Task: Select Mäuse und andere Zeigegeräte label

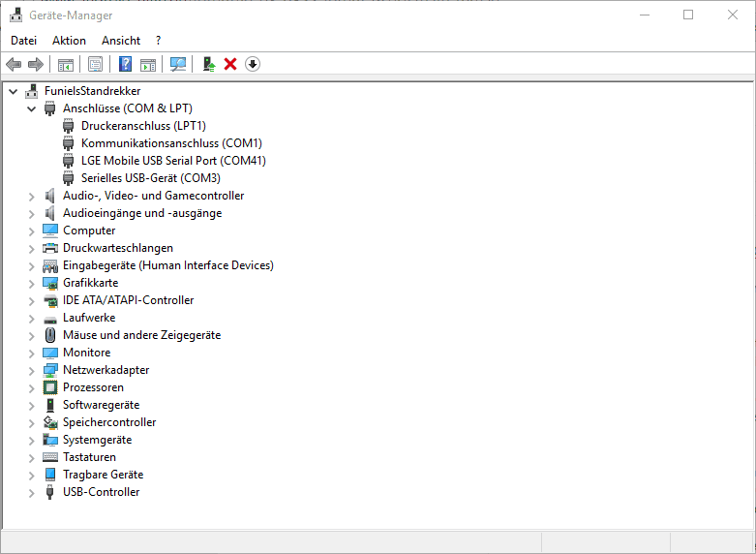Action: pyautogui.click(x=141, y=335)
